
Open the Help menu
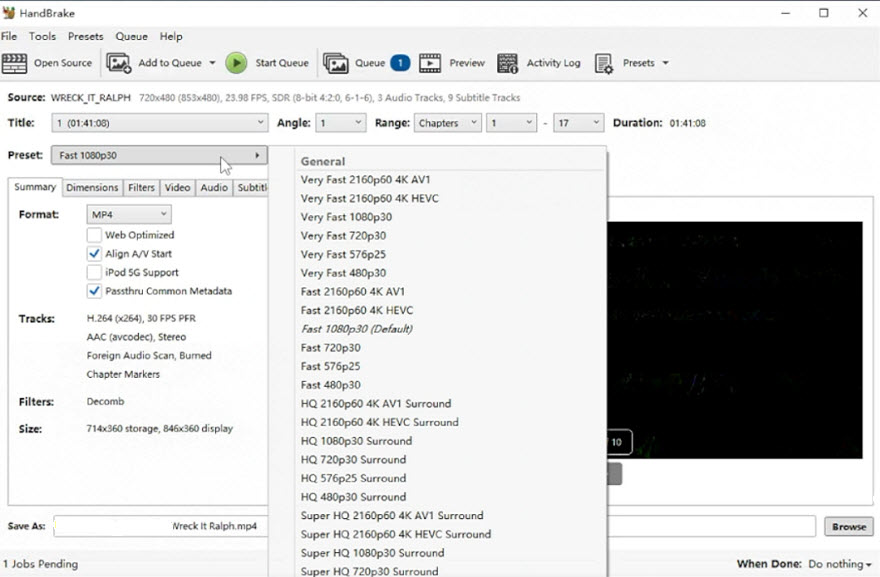[x=171, y=36]
